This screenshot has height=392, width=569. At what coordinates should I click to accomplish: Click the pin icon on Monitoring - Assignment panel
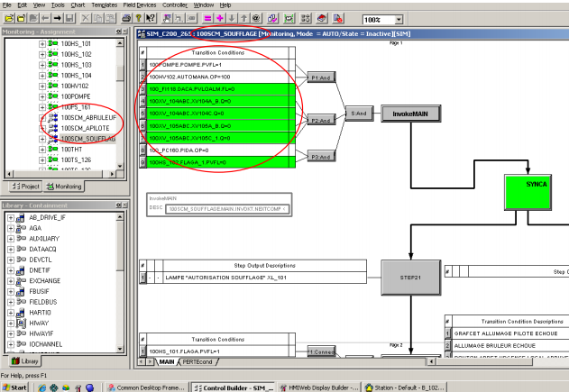[118, 32]
